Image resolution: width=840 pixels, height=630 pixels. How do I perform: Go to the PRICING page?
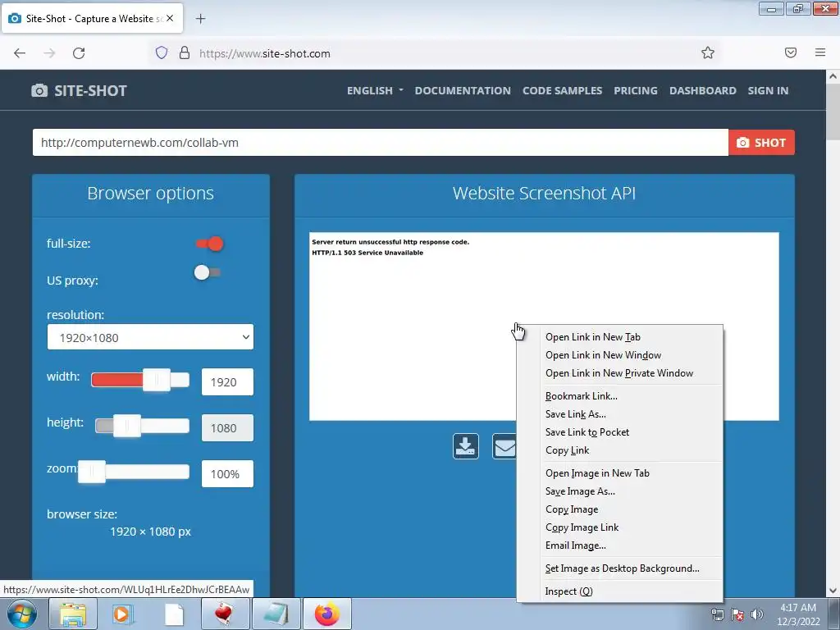tap(636, 90)
